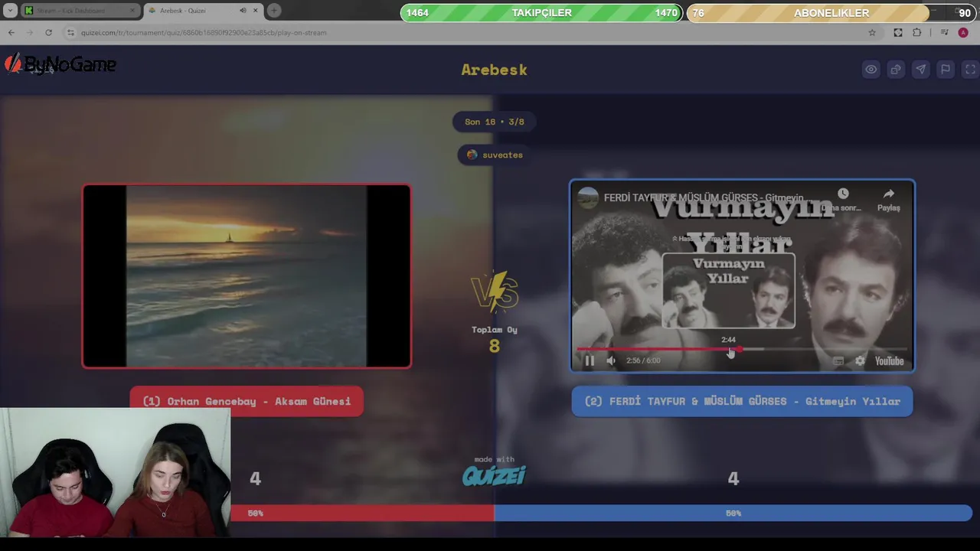This screenshot has height=551, width=980.
Task: Open site info icon in address bar
Action: [x=70, y=32]
